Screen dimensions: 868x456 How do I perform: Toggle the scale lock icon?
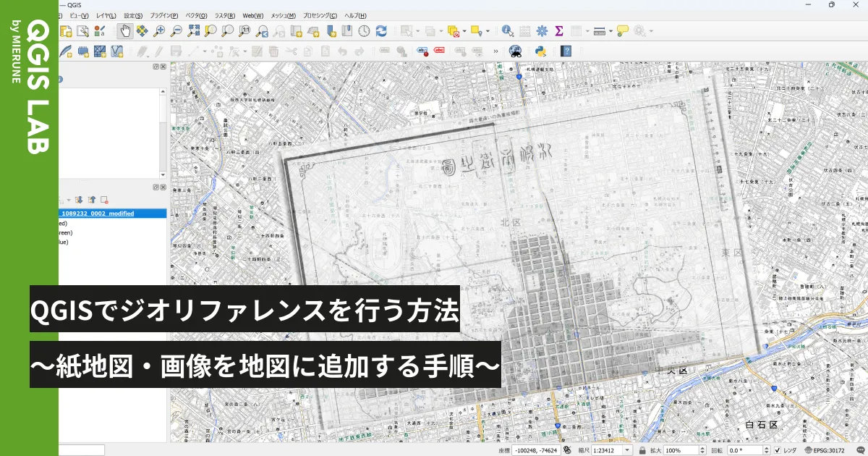(x=642, y=450)
